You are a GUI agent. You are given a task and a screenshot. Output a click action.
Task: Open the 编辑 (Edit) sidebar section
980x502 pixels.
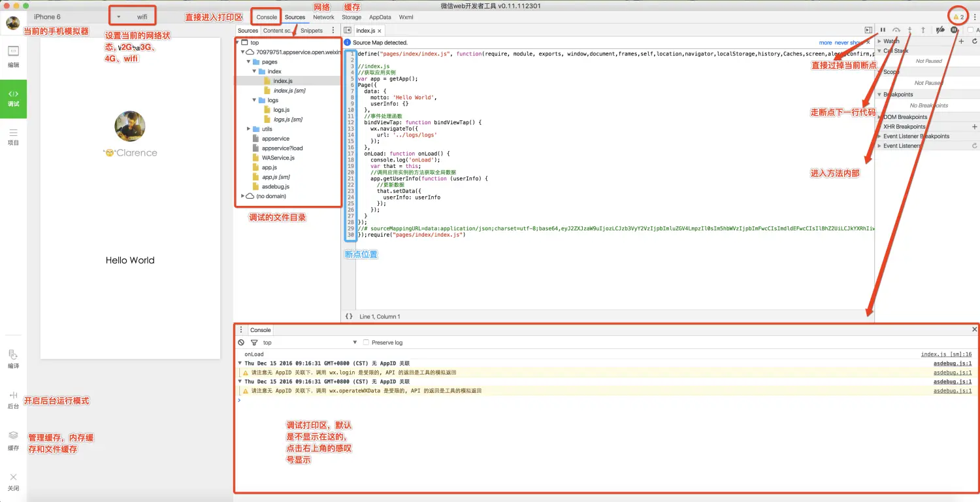[x=13, y=57]
